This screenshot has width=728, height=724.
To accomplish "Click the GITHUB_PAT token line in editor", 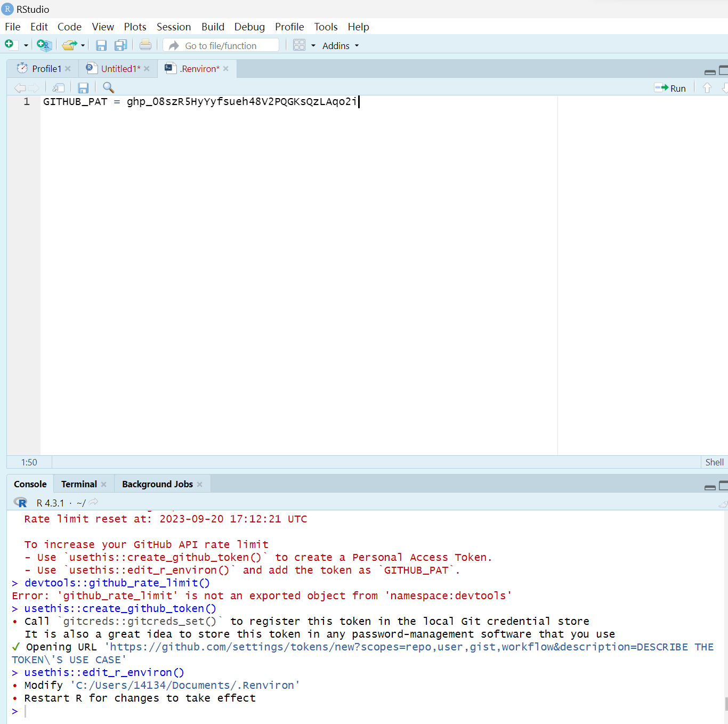I will pos(200,101).
